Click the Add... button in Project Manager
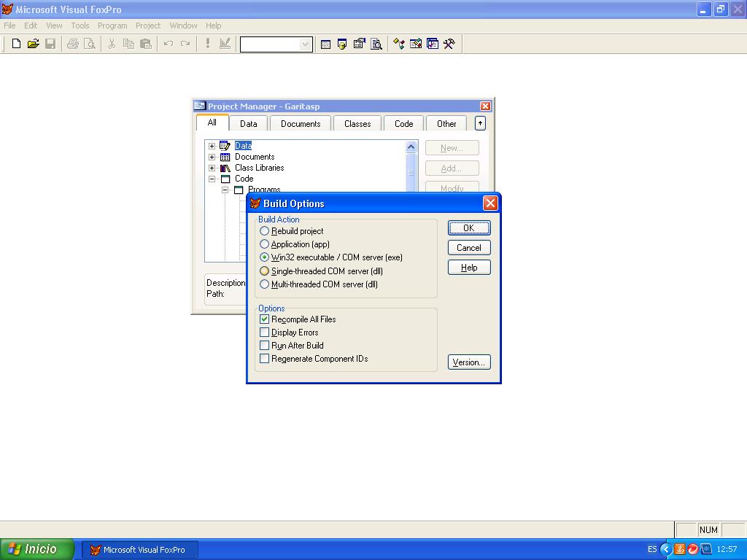This screenshot has width=747, height=560. pyautogui.click(x=452, y=168)
